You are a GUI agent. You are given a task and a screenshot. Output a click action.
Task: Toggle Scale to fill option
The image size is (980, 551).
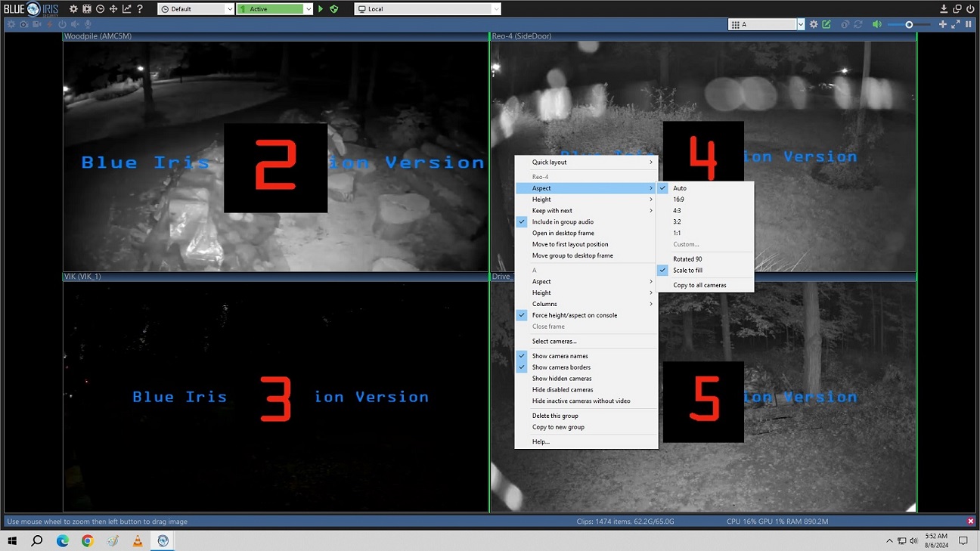tap(706, 271)
